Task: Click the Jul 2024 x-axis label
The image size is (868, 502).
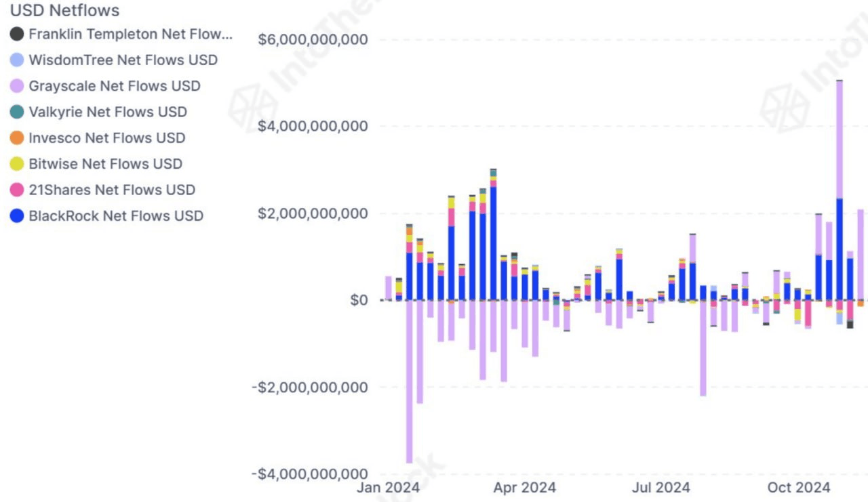Action: 660,487
